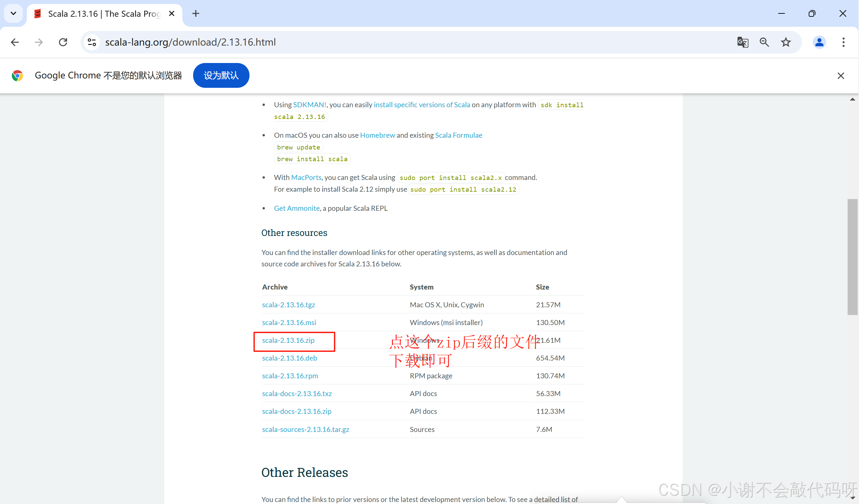The height and width of the screenshot is (504, 859).
Task: Open the zoom magnifier icon
Action: pos(764,42)
